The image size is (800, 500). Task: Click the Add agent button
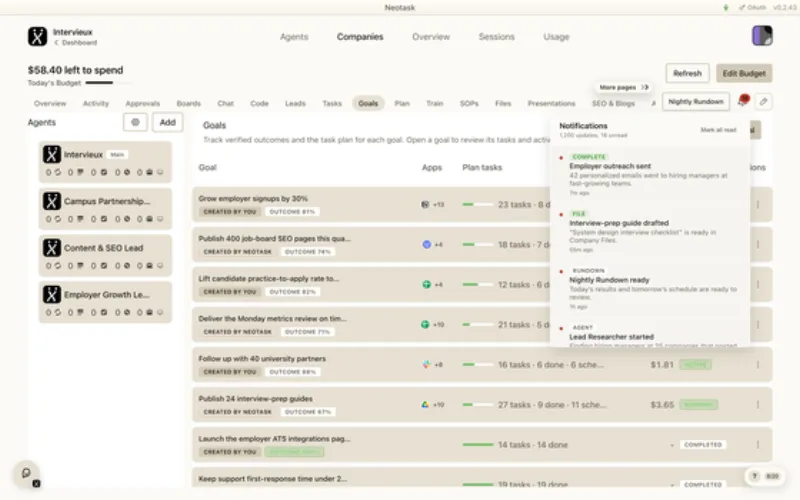(x=167, y=122)
